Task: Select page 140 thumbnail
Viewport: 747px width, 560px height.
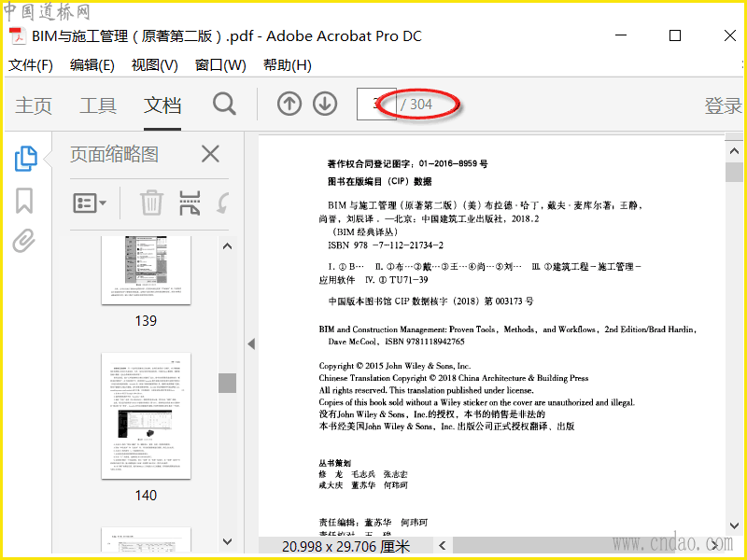Action: (x=146, y=415)
